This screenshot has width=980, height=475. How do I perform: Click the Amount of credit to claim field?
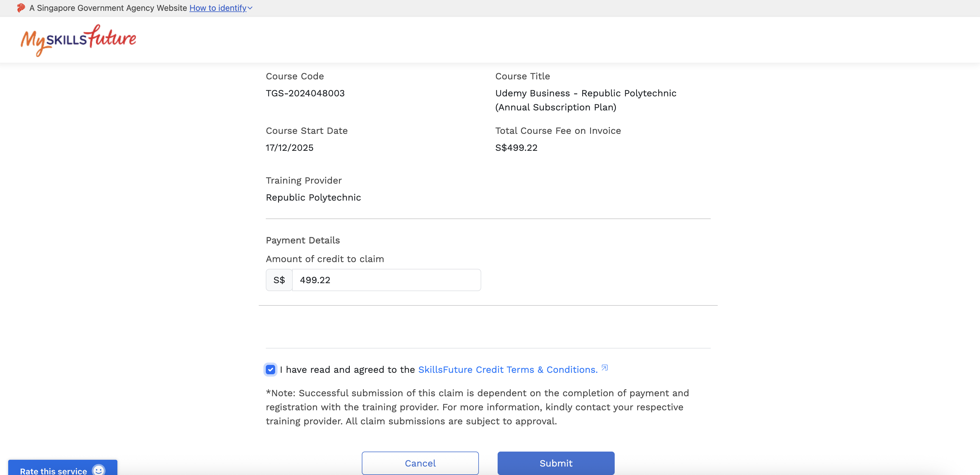[386, 280]
